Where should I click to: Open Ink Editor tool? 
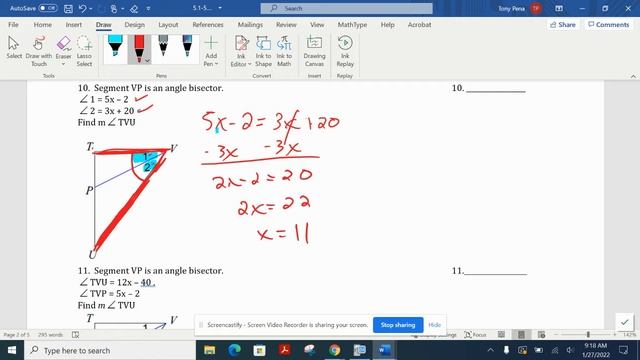(241, 51)
